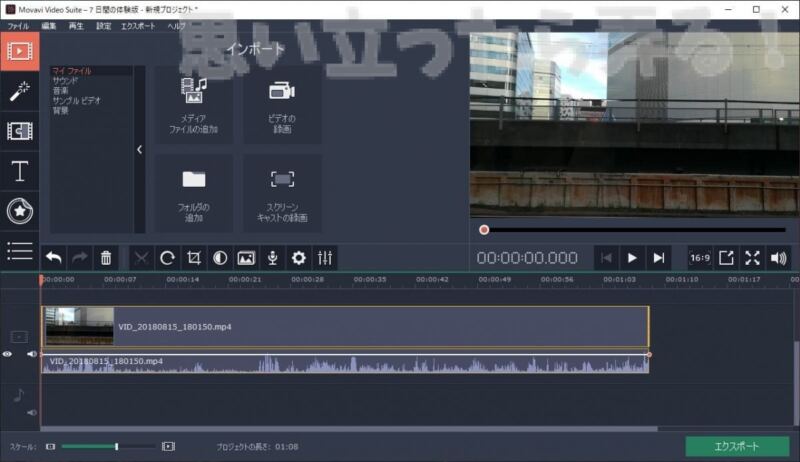Open the Stickers star tab
Screen dimensions: 800x462
tap(19, 211)
